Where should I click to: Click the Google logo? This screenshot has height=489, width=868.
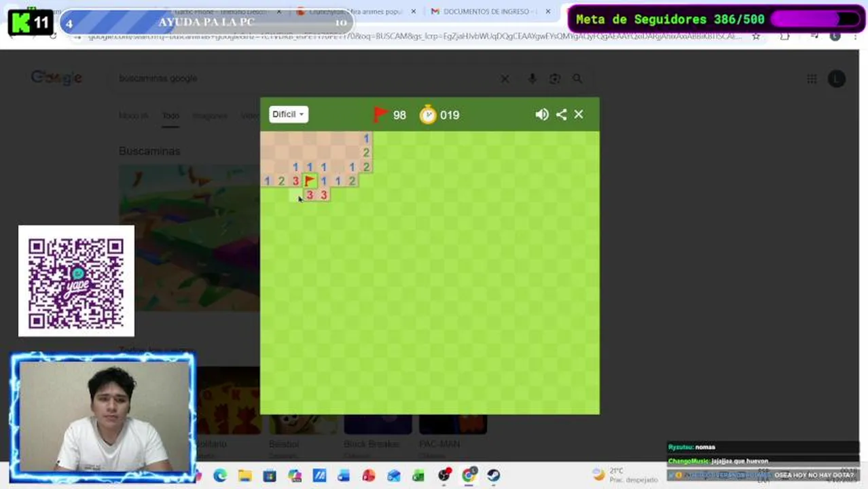click(x=56, y=78)
